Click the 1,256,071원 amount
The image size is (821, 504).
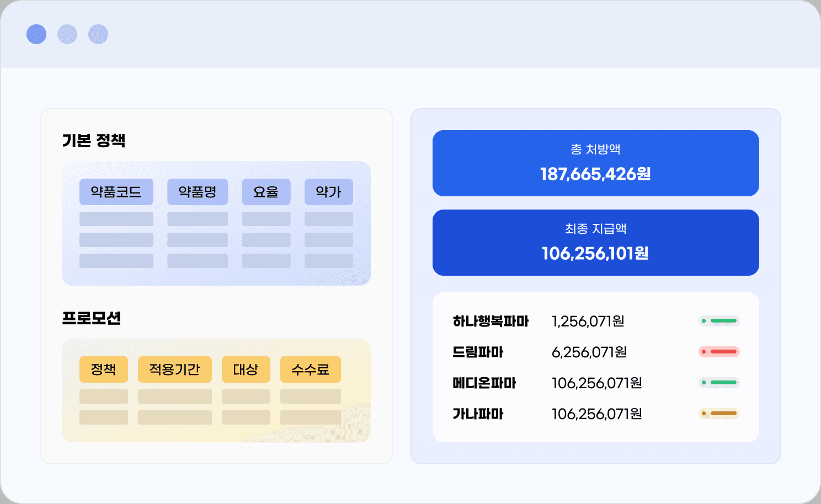coord(588,321)
